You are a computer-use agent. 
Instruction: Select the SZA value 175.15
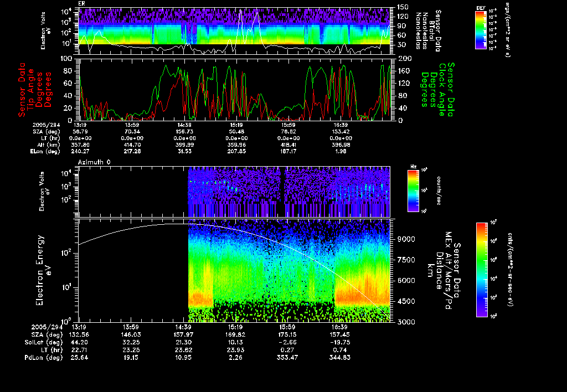pos(287,334)
